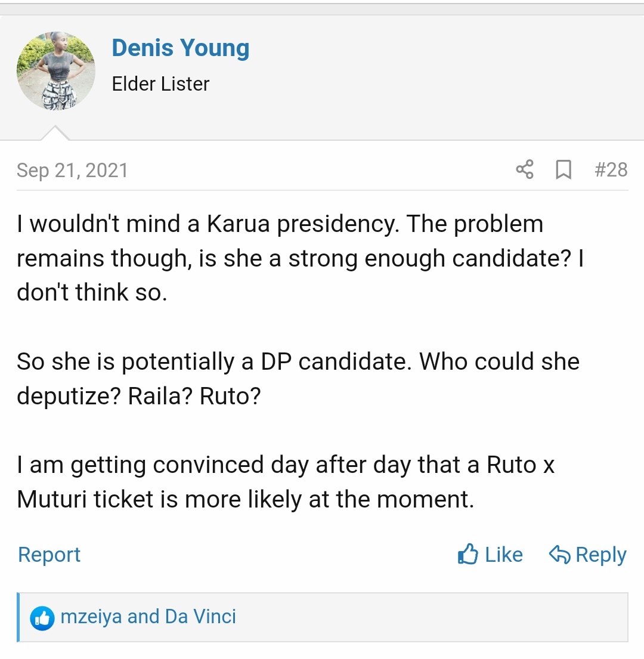644x659 pixels.
Task: Click the 'potentially a DP candidate' paragraph
Action: point(298,378)
